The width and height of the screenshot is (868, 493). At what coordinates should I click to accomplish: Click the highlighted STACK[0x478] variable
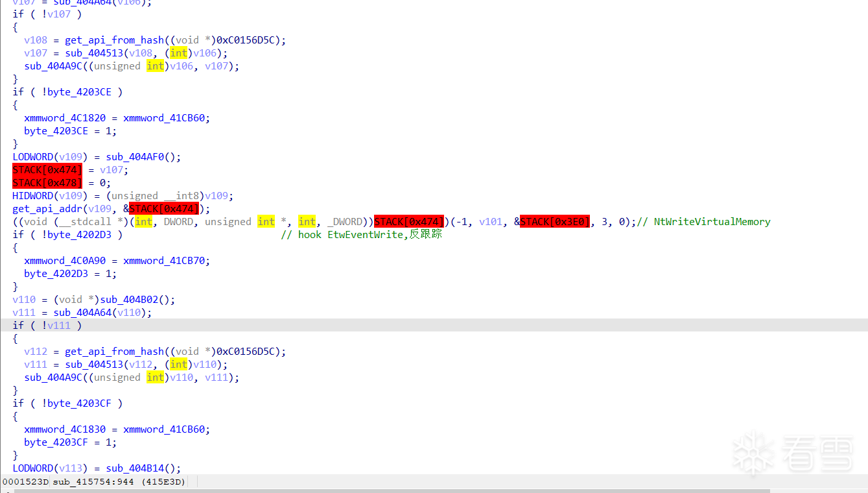tap(47, 182)
